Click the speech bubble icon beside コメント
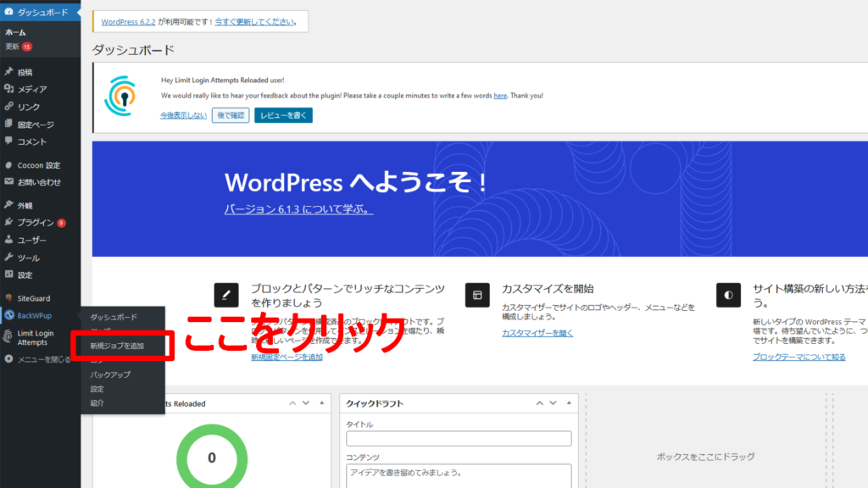The image size is (868, 488). 8,141
